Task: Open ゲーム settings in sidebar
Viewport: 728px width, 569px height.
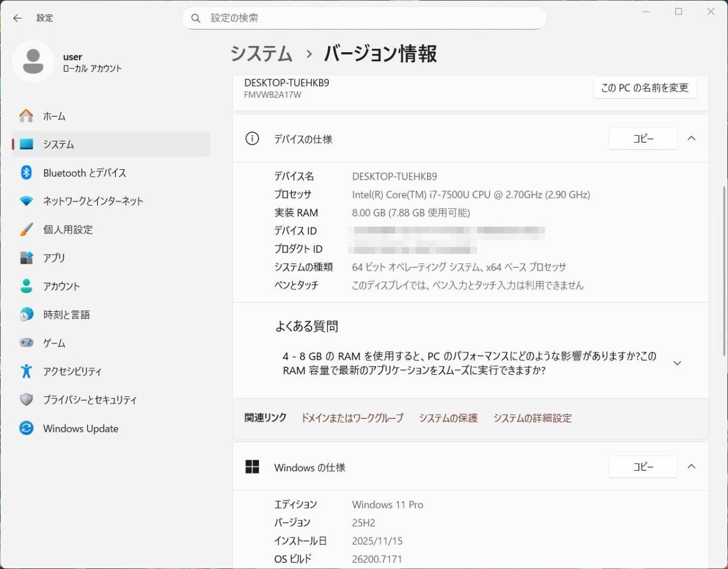Action: coord(53,343)
